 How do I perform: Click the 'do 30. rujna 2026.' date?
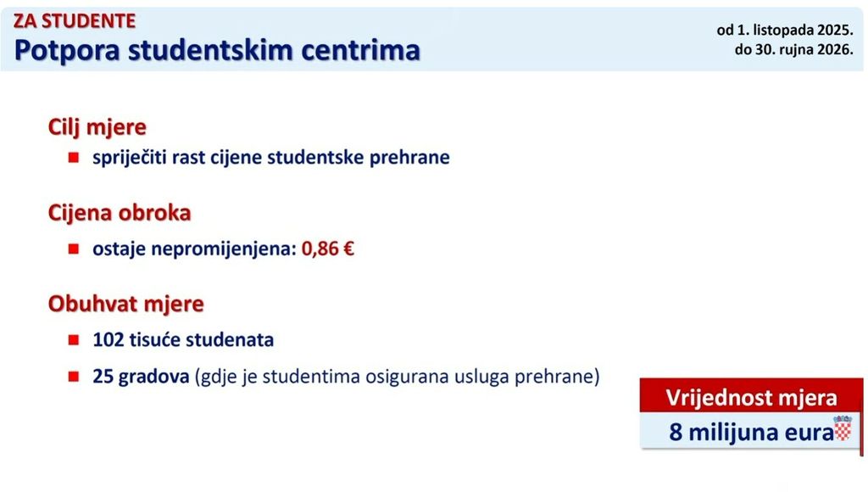[793, 50]
